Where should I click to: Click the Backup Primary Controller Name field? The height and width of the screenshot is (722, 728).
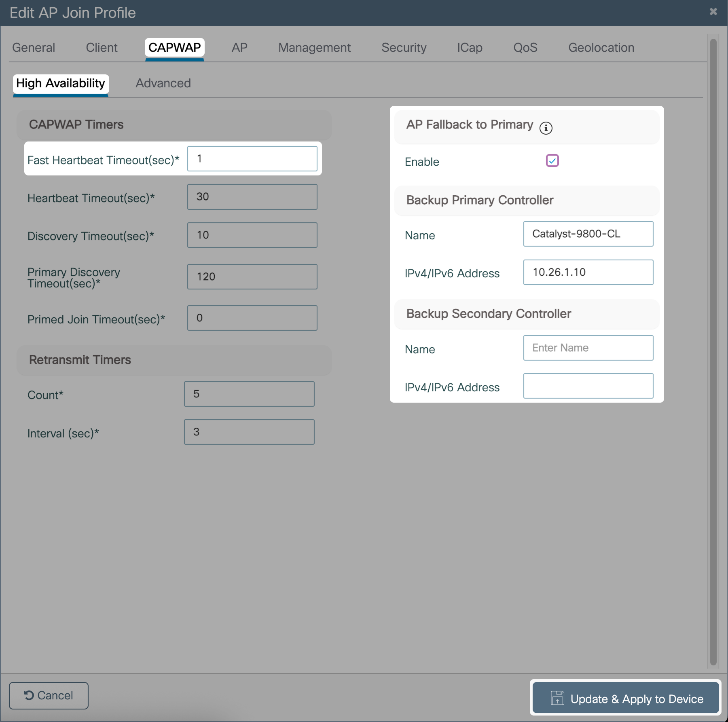tap(588, 234)
